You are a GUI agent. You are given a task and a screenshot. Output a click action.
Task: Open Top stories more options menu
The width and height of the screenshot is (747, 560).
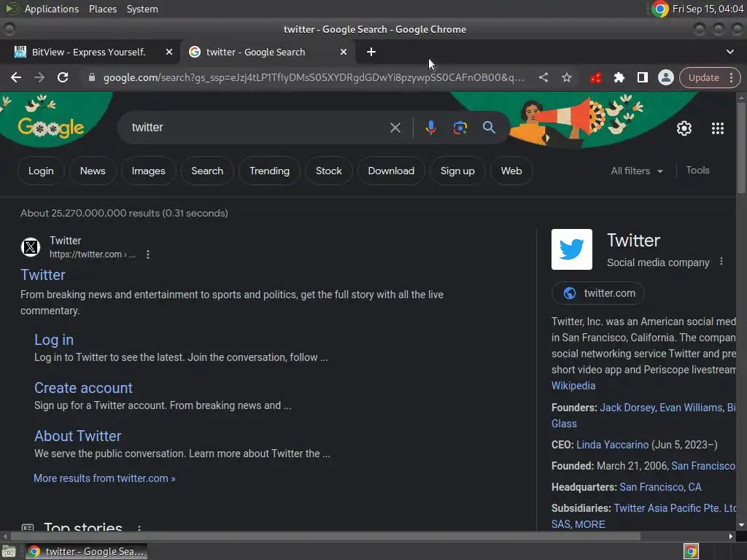click(139, 528)
